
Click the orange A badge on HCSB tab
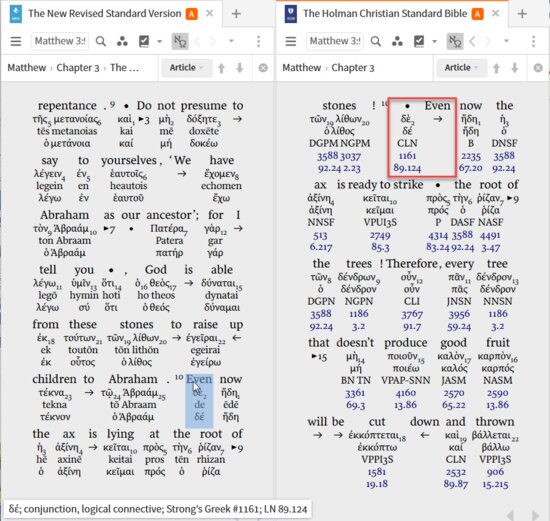[x=477, y=14]
